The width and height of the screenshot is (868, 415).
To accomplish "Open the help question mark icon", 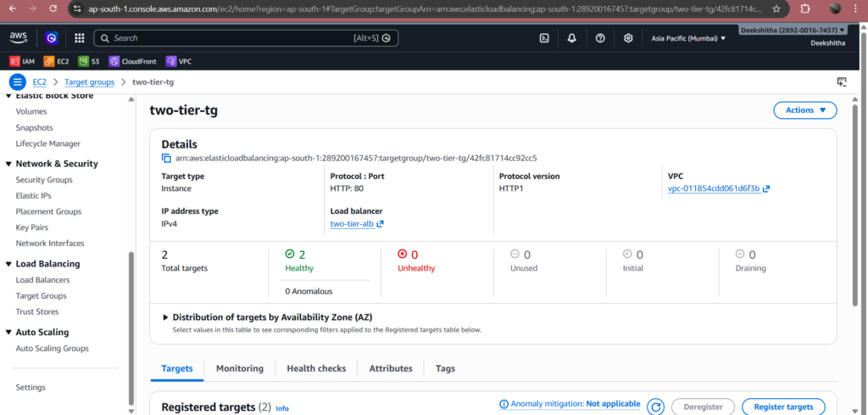I will click(x=600, y=38).
